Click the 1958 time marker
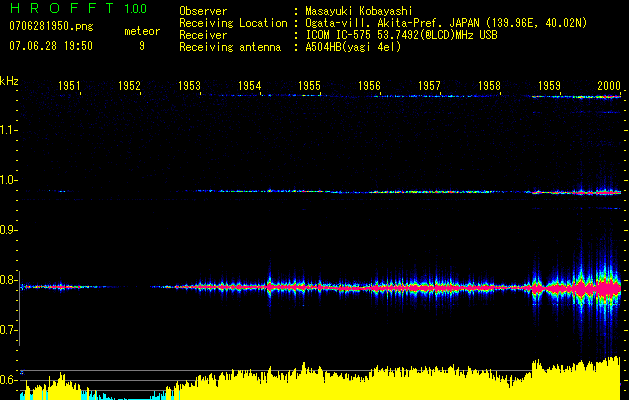Image resolution: width=629 pixels, height=400 pixels. tap(489, 85)
